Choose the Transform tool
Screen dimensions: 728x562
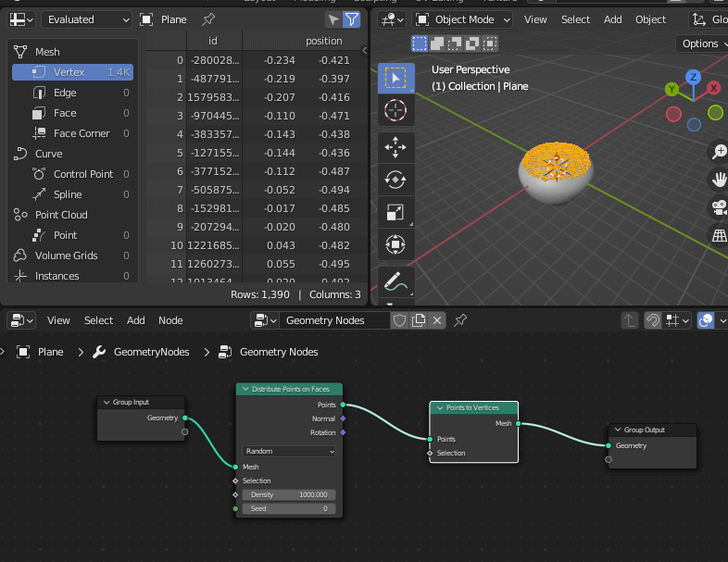(395, 244)
